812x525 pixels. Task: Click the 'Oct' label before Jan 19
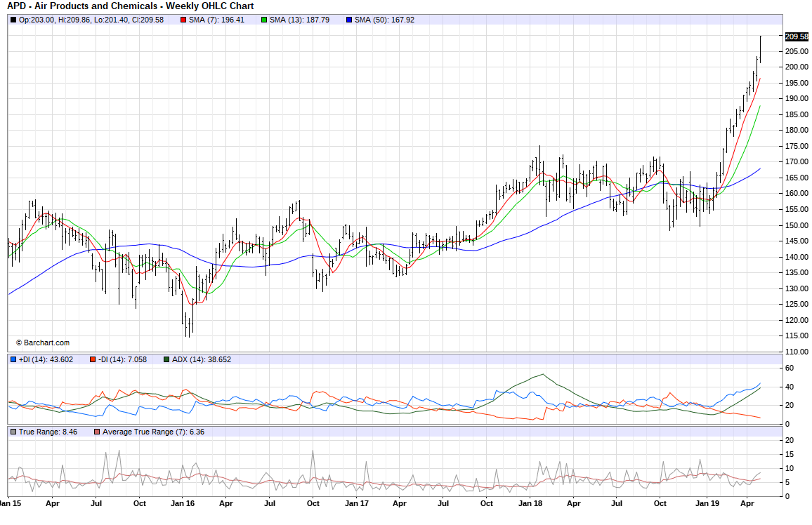point(660,503)
